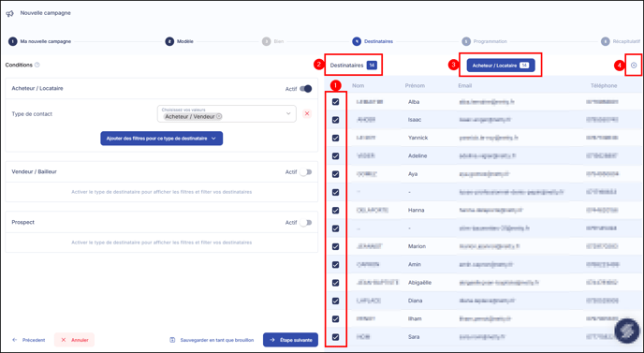Go to step 1 Ma nouvelle campagne
Viewport: 644px width, 353px height.
point(40,41)
